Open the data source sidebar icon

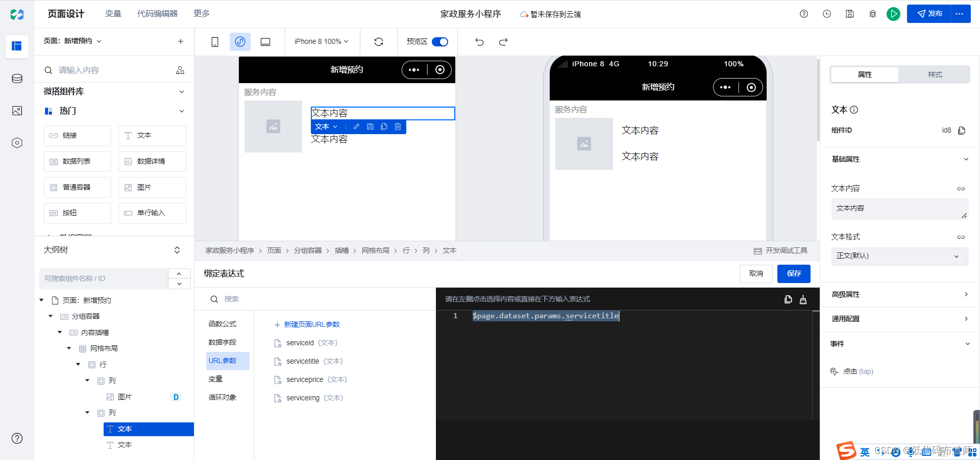[x=17, y=79]
